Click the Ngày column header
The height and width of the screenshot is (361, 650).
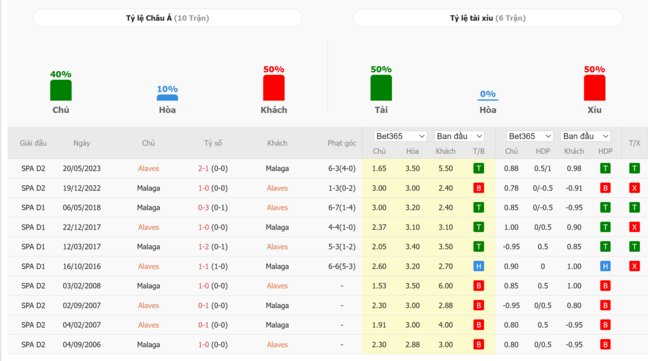[x=82, y=143]
